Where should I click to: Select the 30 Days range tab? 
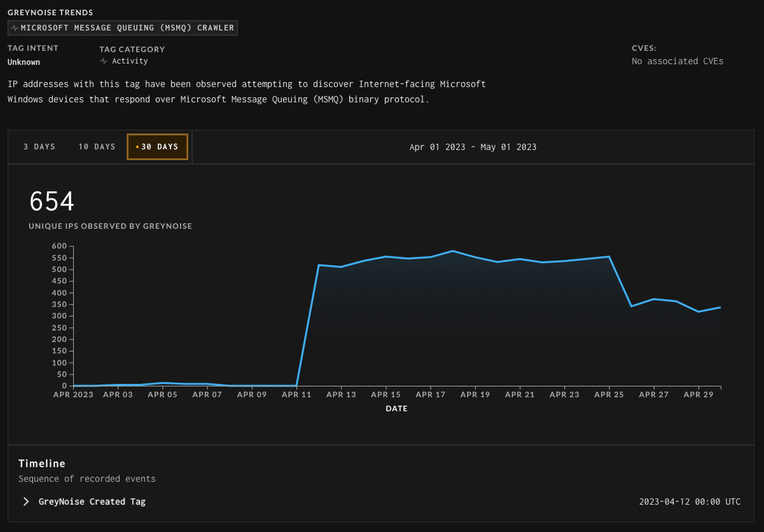click(157, 147)
